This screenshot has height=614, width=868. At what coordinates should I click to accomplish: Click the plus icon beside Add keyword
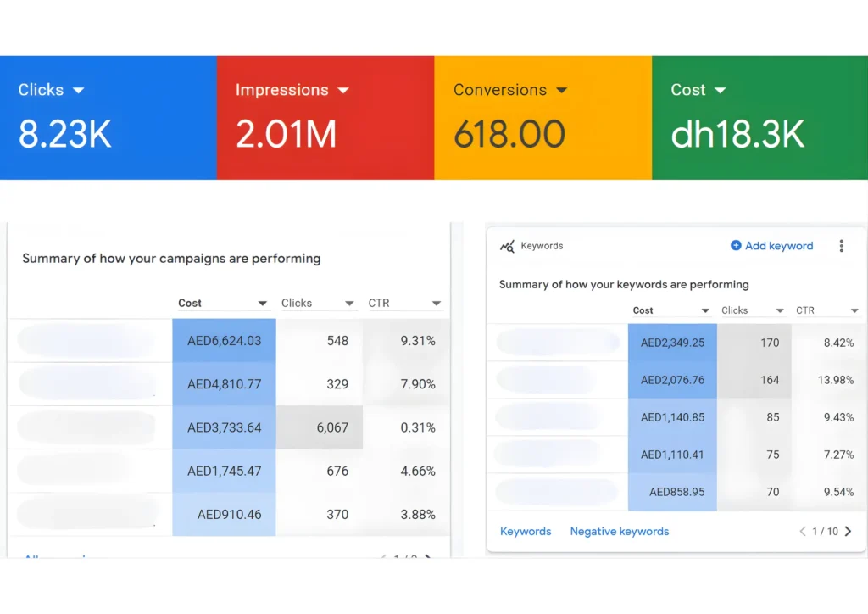point(736,246)
